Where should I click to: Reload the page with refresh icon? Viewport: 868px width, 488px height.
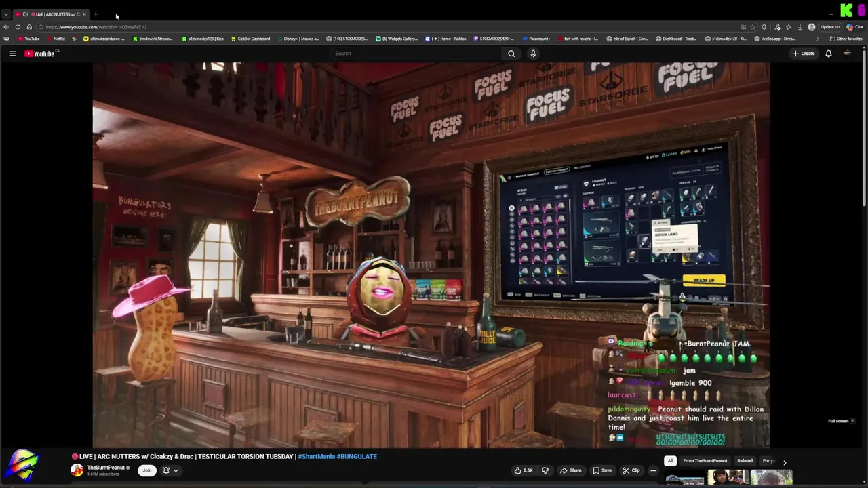pyautogui.click(x=18, y=27)
